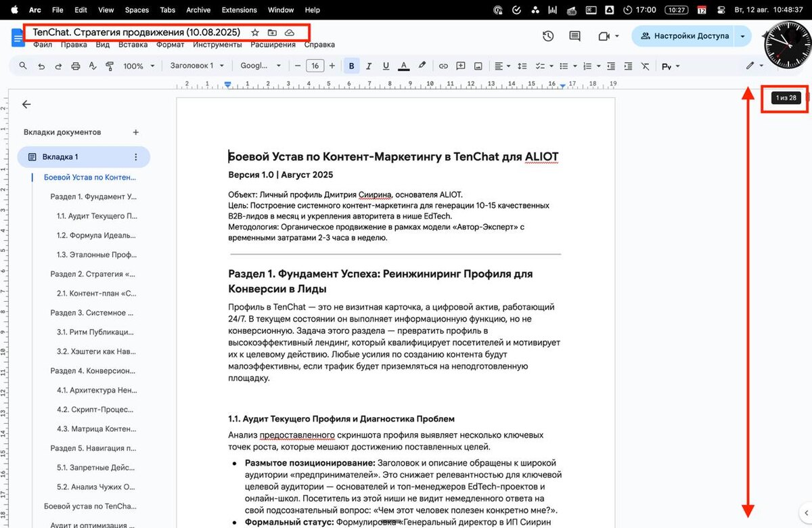Open the Файл menu
The width and height of the screenshot is (812, 528).
tap(43, 45)
